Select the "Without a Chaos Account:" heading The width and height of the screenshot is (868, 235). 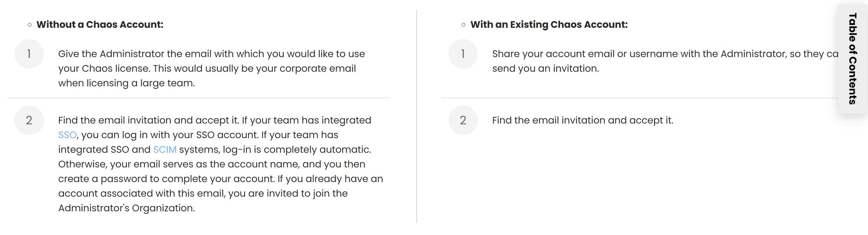tap(100, 25)
